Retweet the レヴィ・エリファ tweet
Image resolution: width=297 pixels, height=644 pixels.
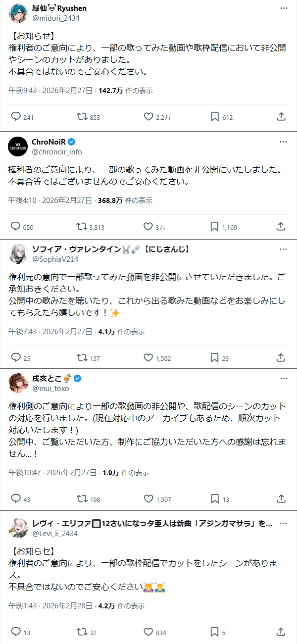coord(81,632)
